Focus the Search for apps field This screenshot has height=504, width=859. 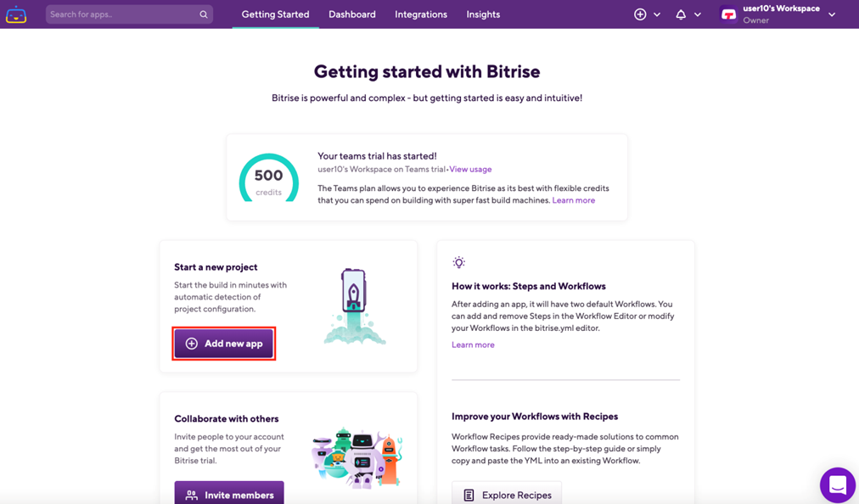123,14
